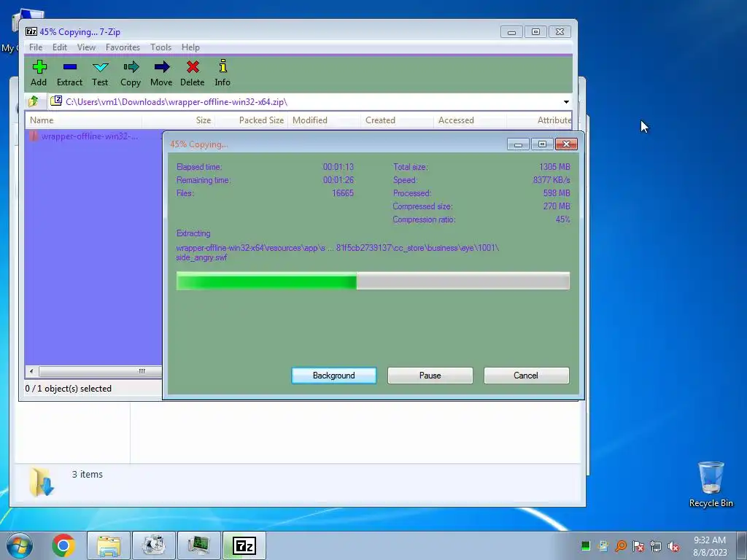Viewport: 747px width, 560px height.
Task: Click the Background button
Action: coord(334,376)
